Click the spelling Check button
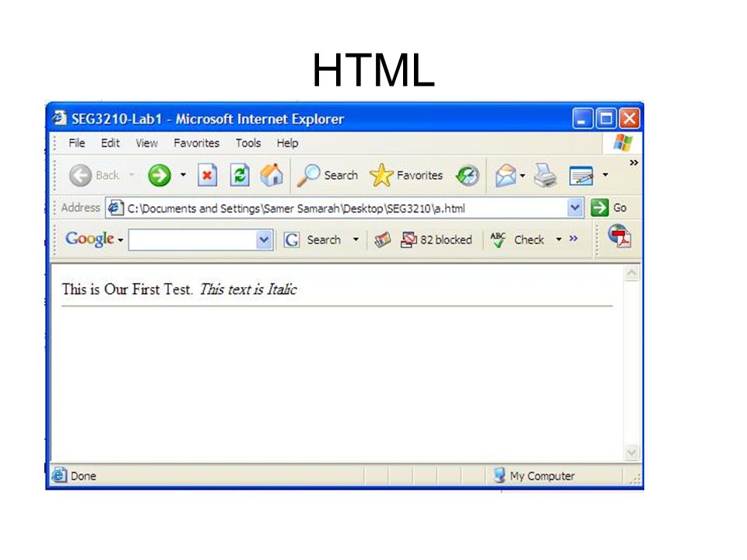 click(x=518, y=240)
